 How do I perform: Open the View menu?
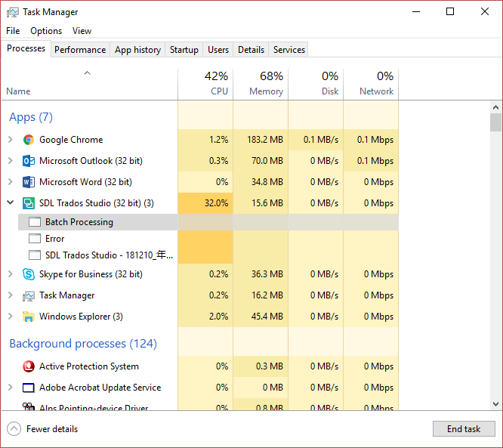pyautogui.click(x=82, y=31)
